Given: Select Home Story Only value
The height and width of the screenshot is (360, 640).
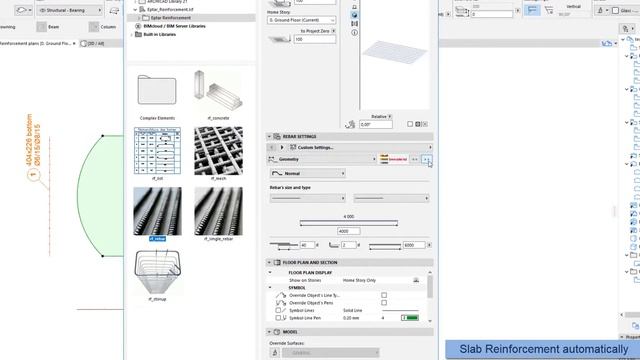Looking at the screenshot, I should [x=359, y=280].
